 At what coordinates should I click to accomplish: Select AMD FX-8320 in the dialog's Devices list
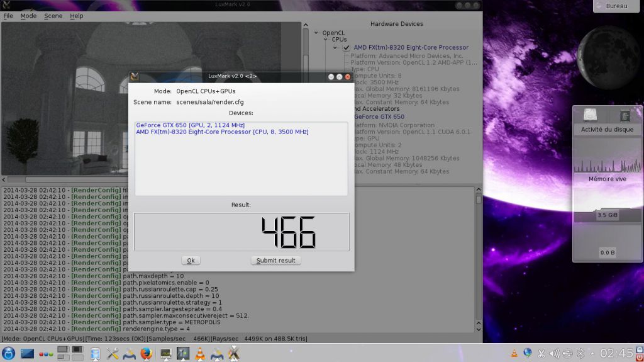pos(222,132)
